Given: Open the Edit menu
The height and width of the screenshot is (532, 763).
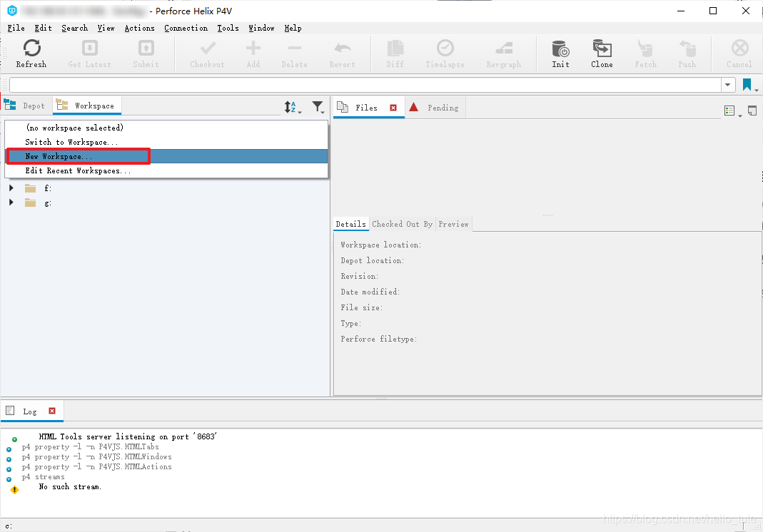Looking at the screenshot, I should [43, 29].
